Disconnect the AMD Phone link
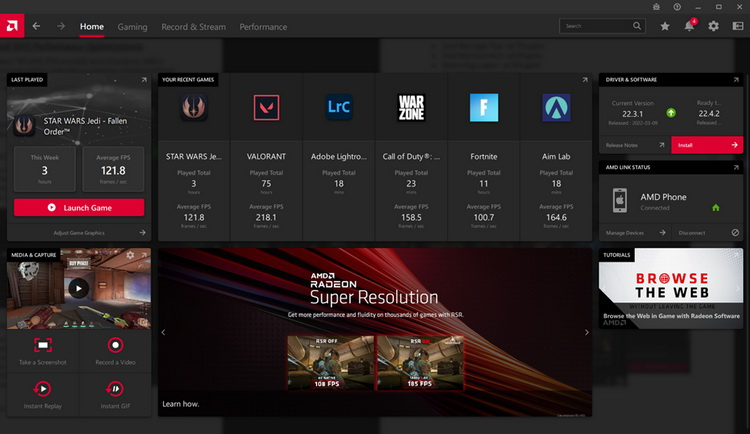Screen dimensions: 750x434 [x=707, y=232]
